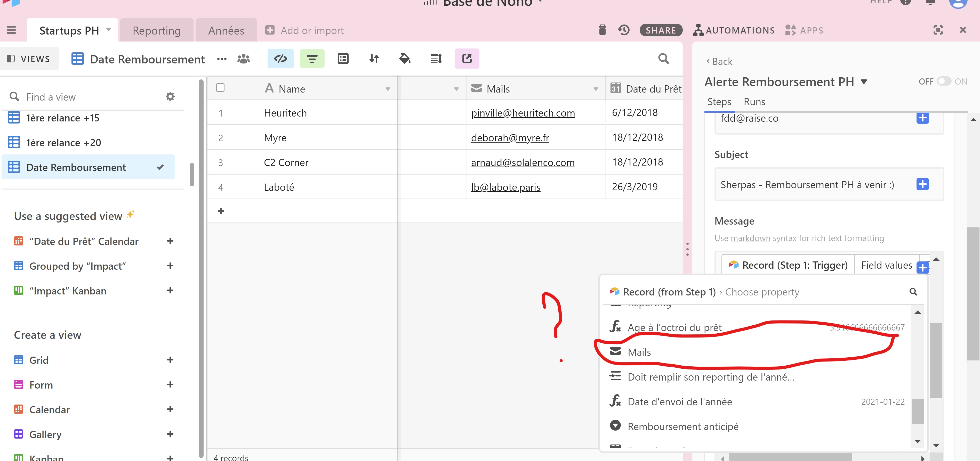The height and width of the screenshot is (461, 980).
Task: Select the 1ère relance +15 view
Action: coord(88,118)
